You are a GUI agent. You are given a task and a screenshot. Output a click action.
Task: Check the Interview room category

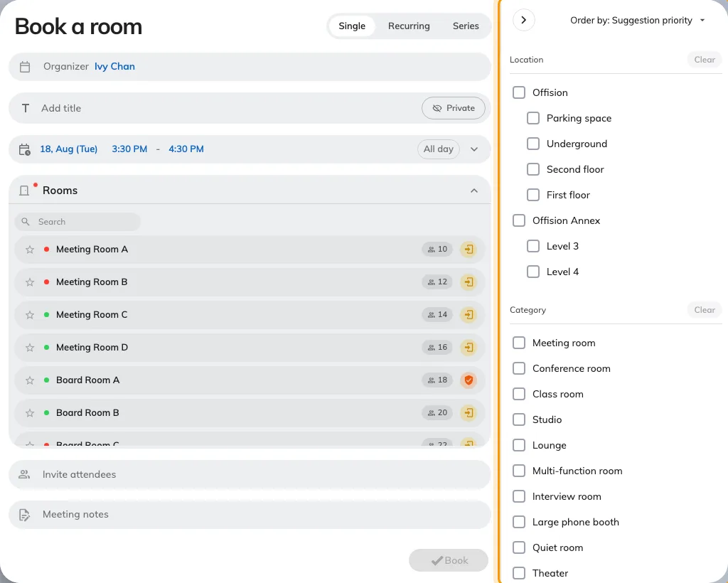pos(518,496)
